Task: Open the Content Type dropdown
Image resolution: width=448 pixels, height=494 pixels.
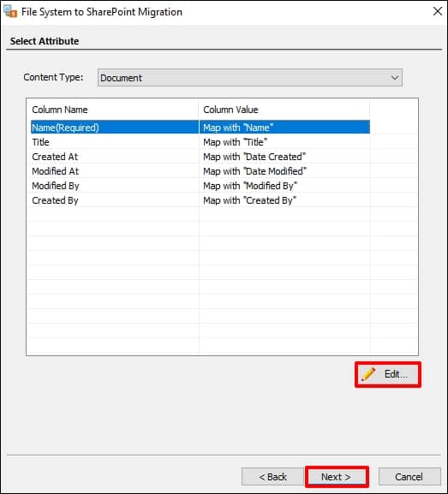Action: click(x=249, y=78)
